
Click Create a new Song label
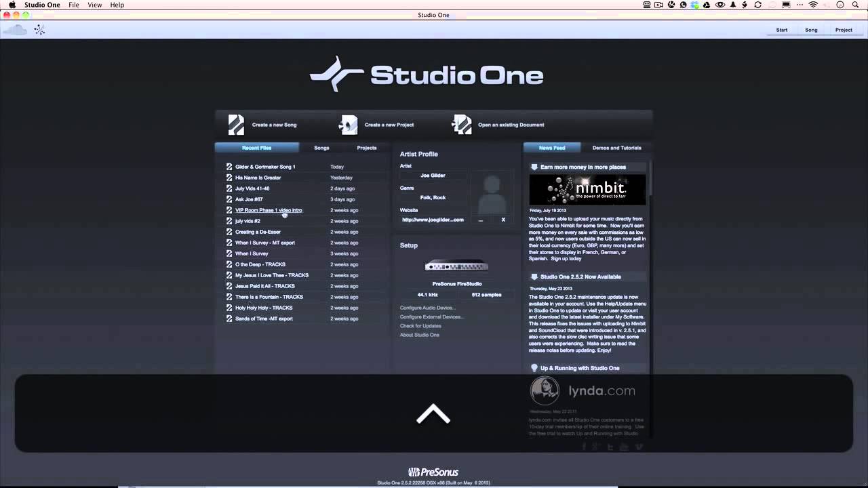[x=274, y=125]
